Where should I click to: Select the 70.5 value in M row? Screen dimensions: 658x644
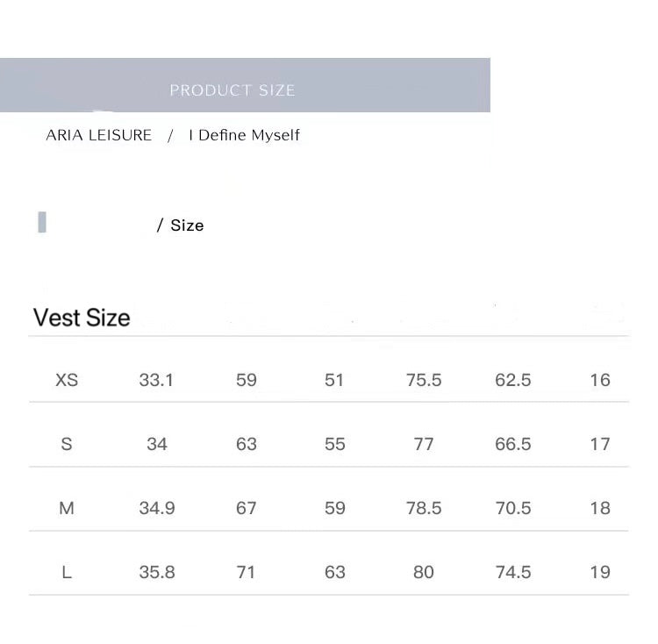pyautogui.click(x=513, y=508)
